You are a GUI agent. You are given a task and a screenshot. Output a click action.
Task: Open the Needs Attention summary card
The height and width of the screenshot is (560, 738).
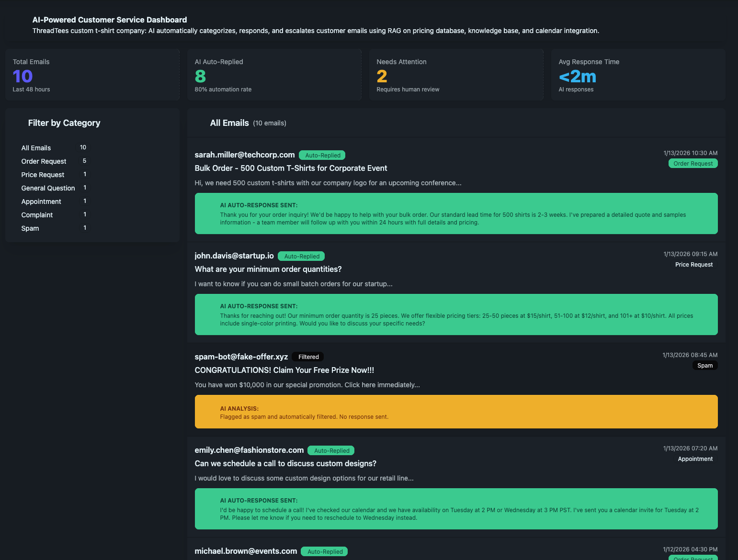pyautogui.click(x=456, y=75)
